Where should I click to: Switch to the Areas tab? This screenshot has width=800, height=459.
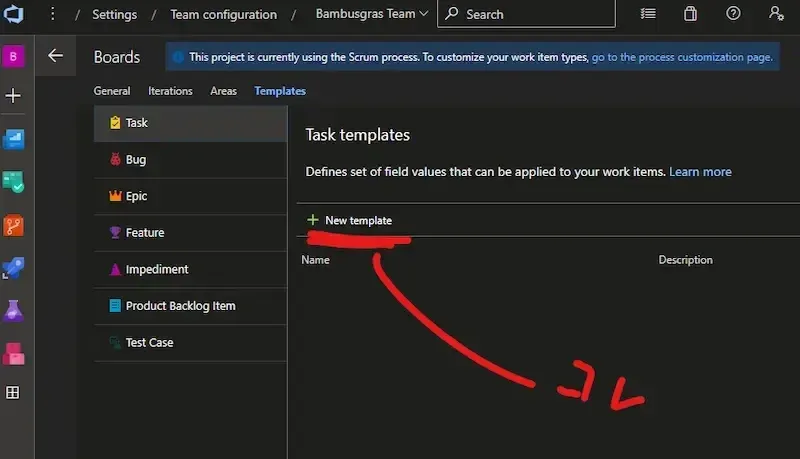coord(223,91)
